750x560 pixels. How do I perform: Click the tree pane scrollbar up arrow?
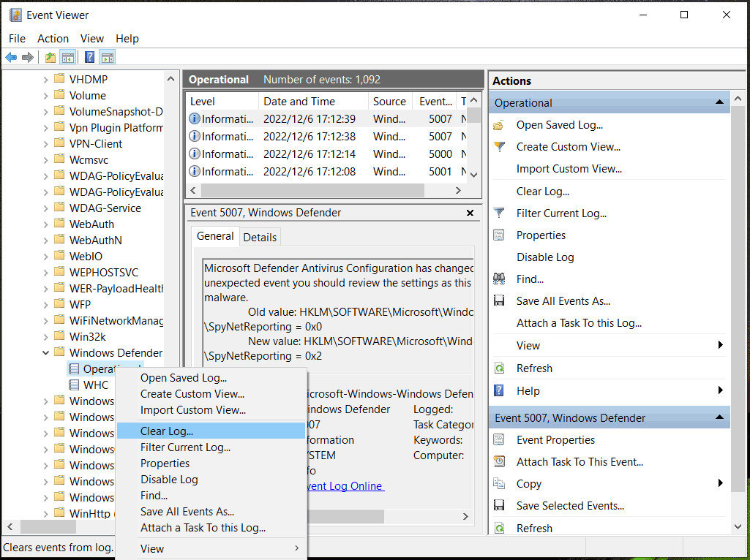[170, 79]
